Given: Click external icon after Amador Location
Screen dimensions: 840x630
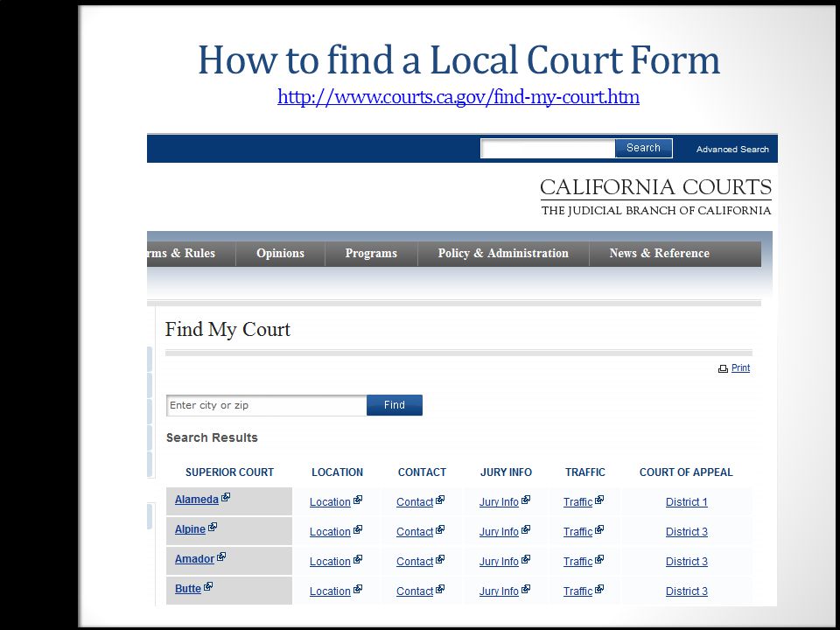Looking at the screenshot, I should pyautogui.click(x=358, y=559).
